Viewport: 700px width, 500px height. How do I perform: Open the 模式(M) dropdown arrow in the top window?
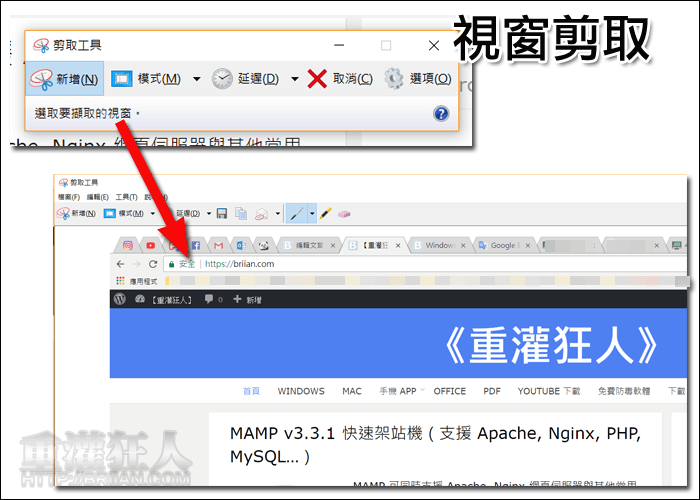click(197, 79)
